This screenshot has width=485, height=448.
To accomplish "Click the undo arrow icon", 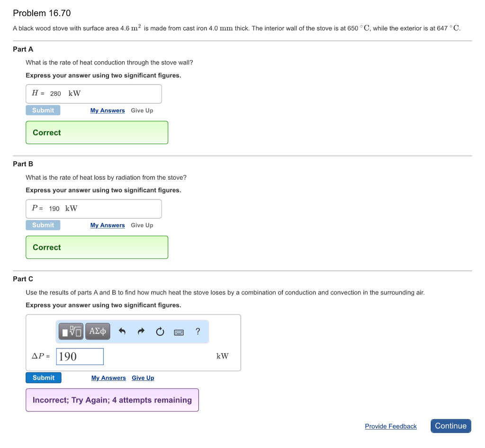I will click(122, 332).
